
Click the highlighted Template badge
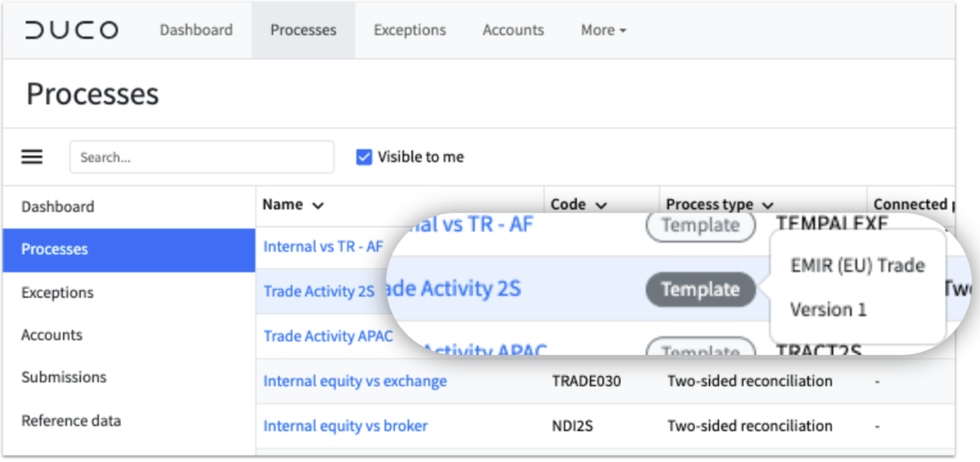700,290
